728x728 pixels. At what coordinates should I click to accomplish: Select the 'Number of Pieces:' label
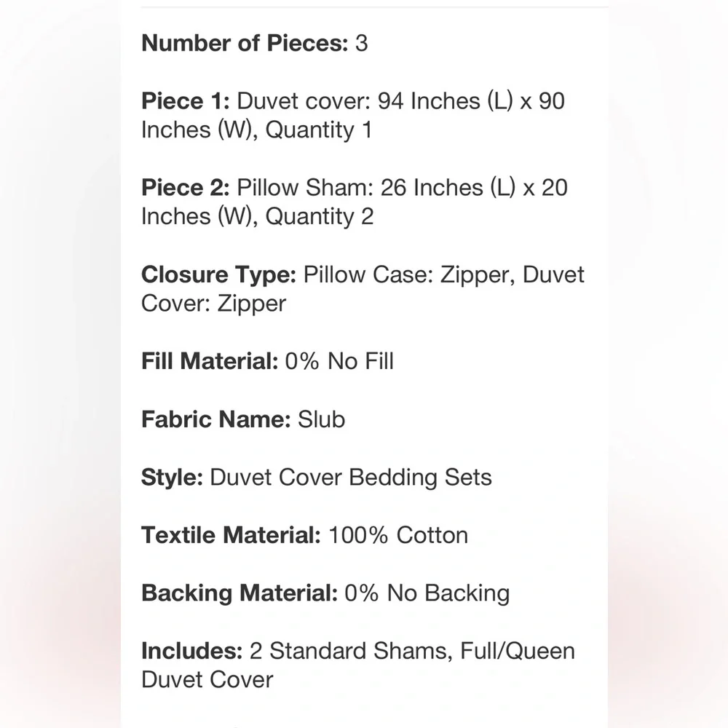[x=245, y=43]
